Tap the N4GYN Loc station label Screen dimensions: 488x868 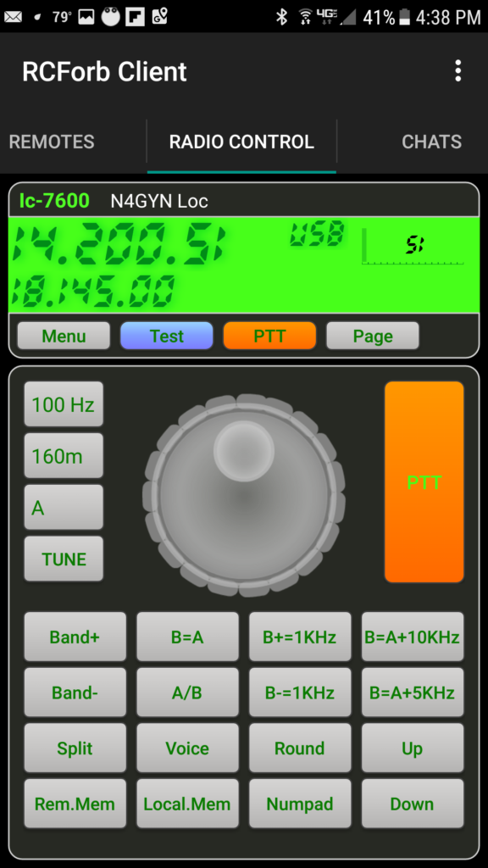click(x=159, y=201)
